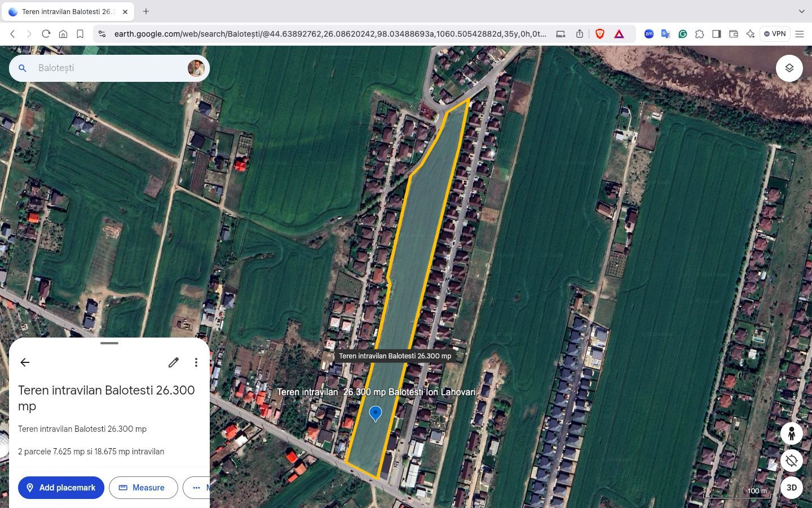Open the placemark three-dot overflow menu
Image resolution: width=812 pixels, height=508 pixels.
point(196,362)
